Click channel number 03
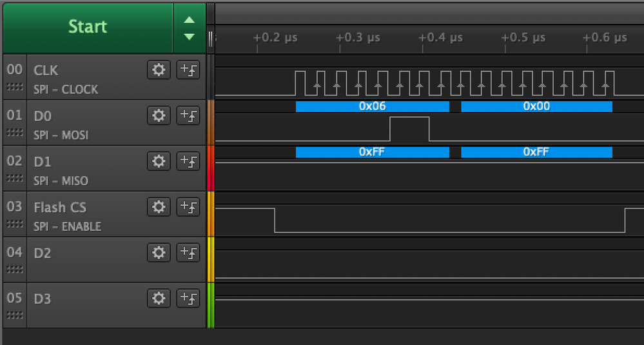The height and width of the screenshot is (345, 644). coord(15,206)
